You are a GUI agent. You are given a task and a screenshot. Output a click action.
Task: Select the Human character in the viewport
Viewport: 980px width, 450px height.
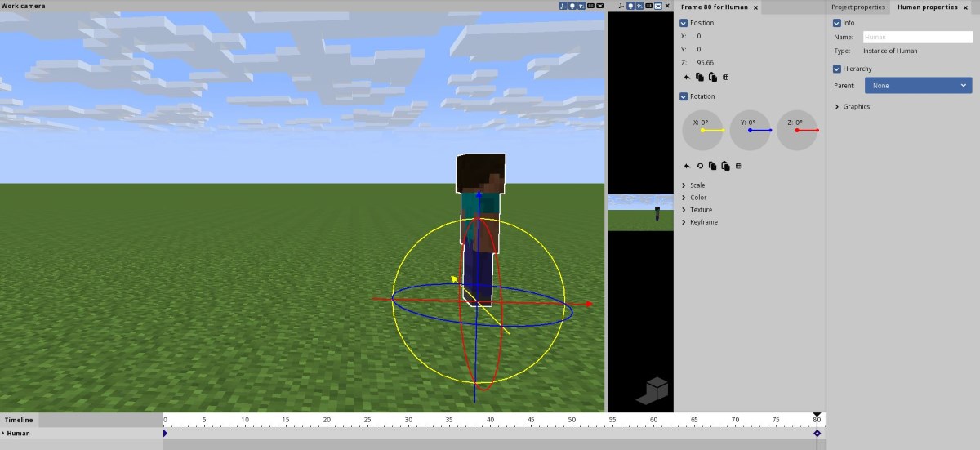point(480,229)
